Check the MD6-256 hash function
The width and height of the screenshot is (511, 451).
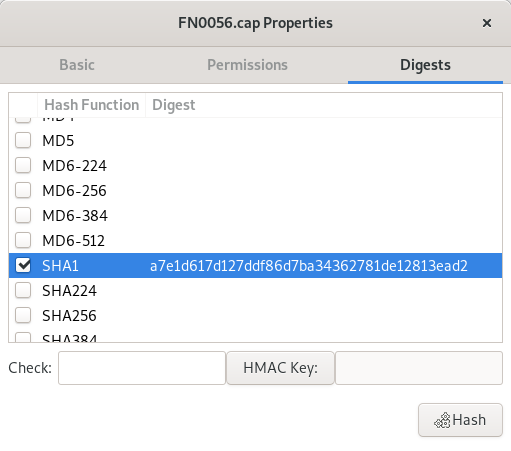23,190
